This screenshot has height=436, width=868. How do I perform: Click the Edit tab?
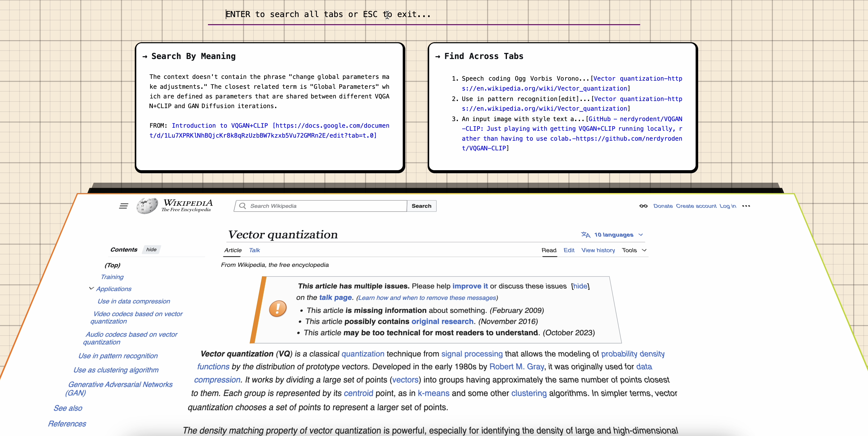click(x=569, y=250)
